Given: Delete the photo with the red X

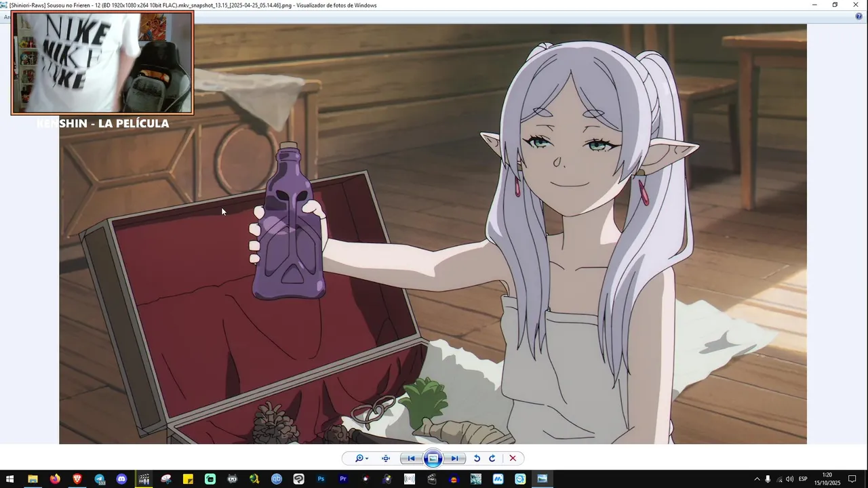Looking at the screenshot, I should (x=513, y=458).
